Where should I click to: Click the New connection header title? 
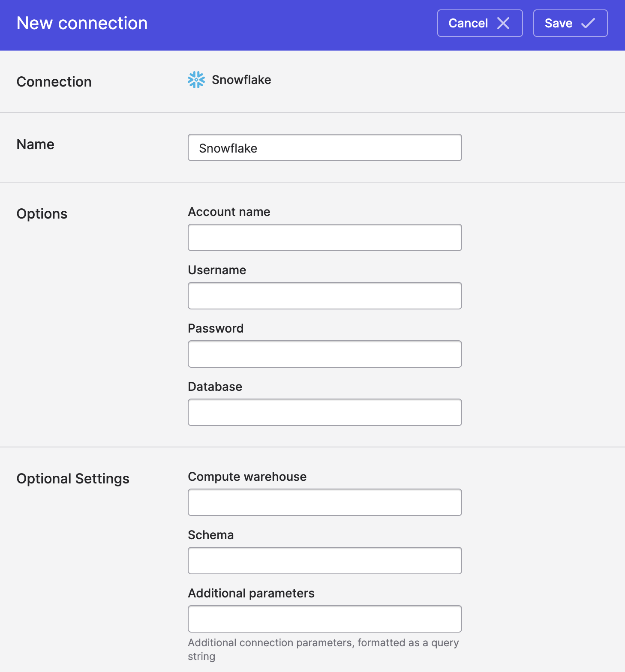[82, 23]
